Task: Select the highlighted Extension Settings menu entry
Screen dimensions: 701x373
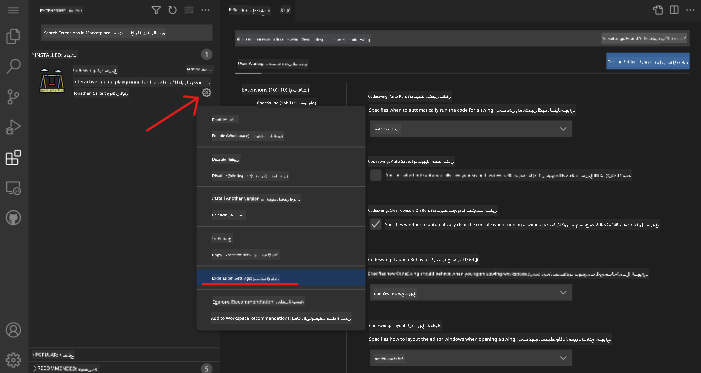Action: click(281, 278)
